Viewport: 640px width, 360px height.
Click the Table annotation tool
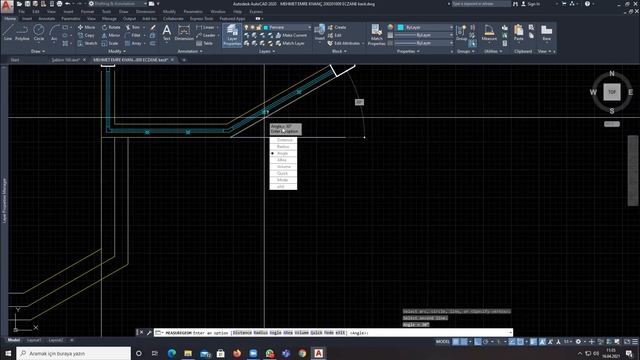pos(204,43)
